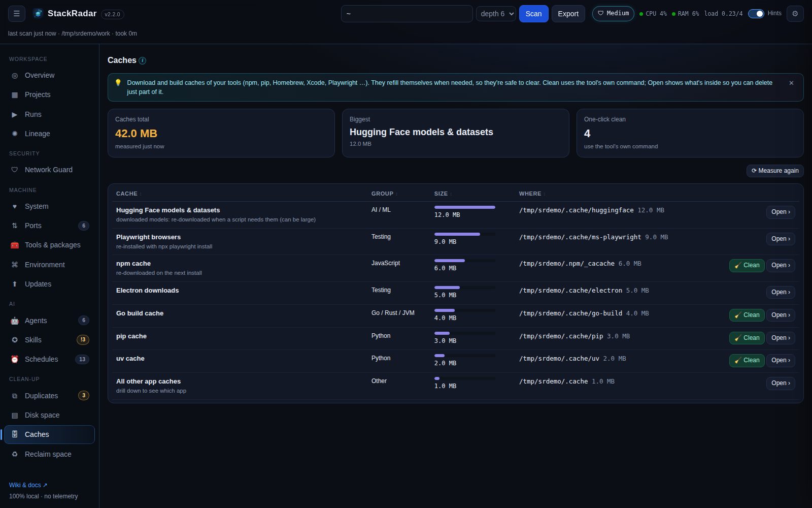The image size is (812, 508).
Task: Click the Projects sidebar icon
Action: click(15, 95)
